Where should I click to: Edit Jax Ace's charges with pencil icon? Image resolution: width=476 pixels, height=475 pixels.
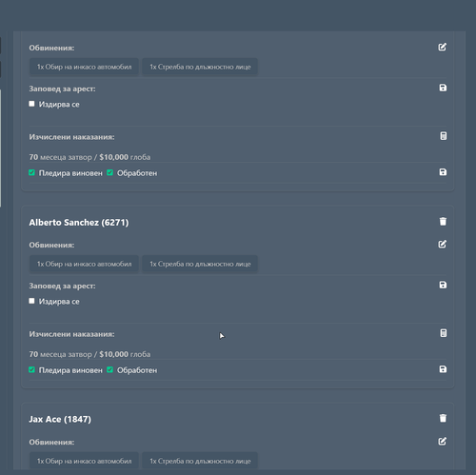tap(443, 441)
